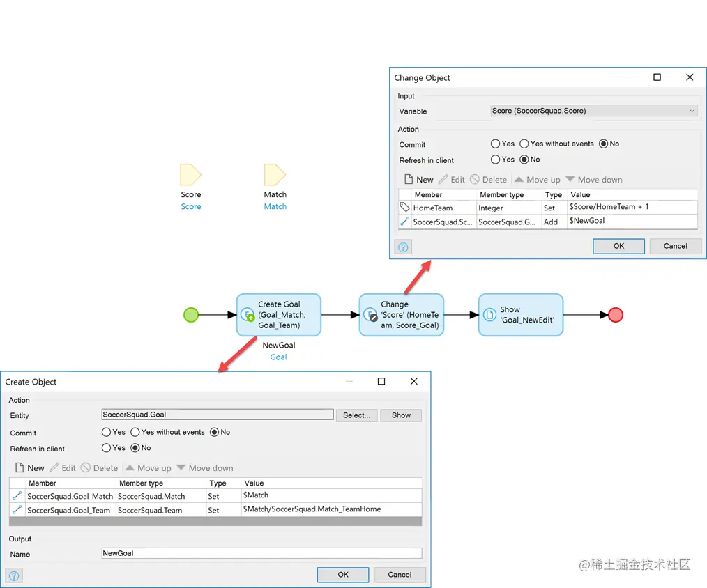Viewport: 707px width, 588px height.
Task: Select Integer member type cell
Action: [508, 208]
